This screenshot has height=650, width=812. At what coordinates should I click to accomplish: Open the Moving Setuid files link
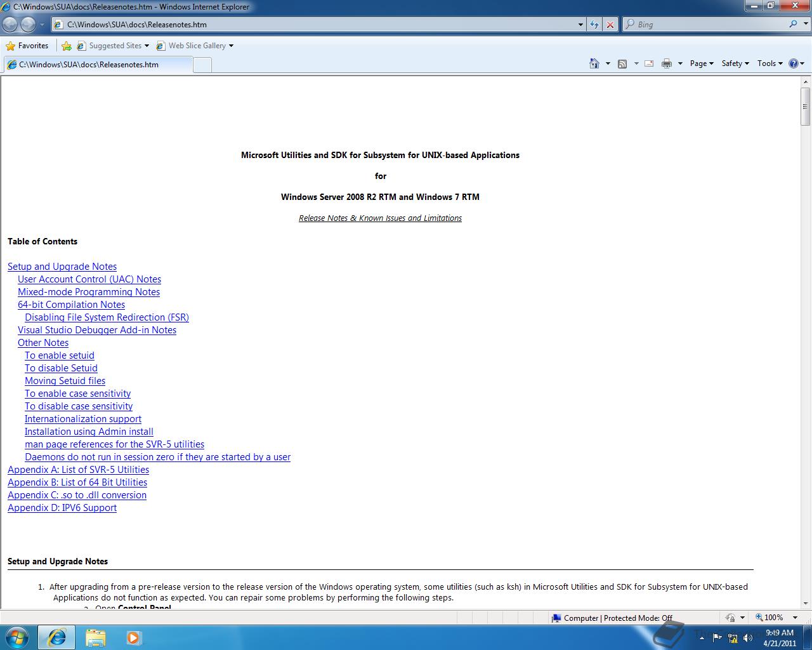pos(65,381)
